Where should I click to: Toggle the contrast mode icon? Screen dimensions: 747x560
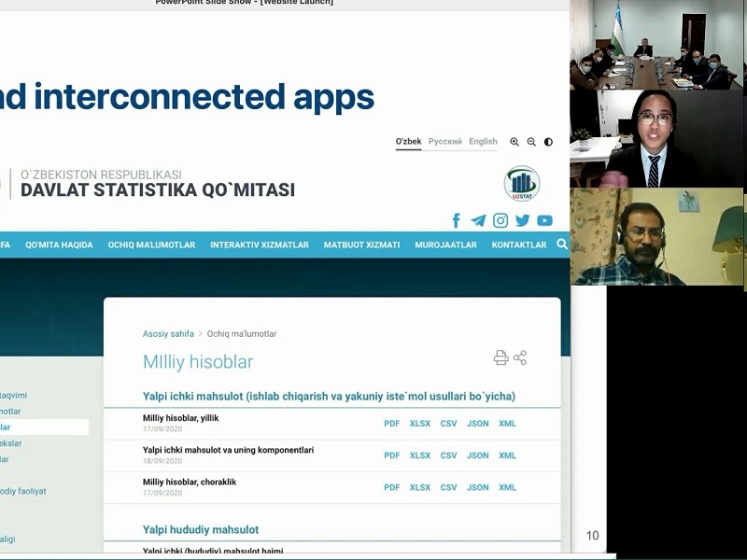click(548, 142)
